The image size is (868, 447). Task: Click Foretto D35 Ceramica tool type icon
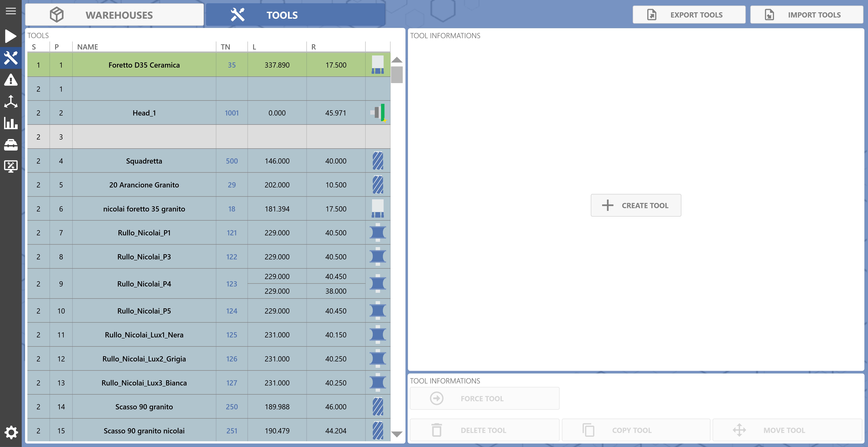tap(378, 65)
